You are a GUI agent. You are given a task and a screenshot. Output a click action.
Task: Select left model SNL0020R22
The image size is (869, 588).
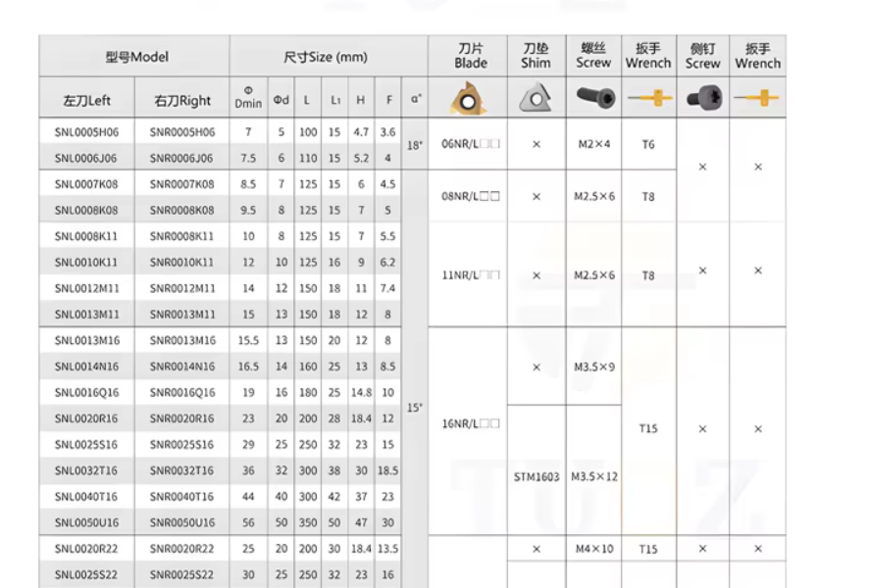coord(86,548)
